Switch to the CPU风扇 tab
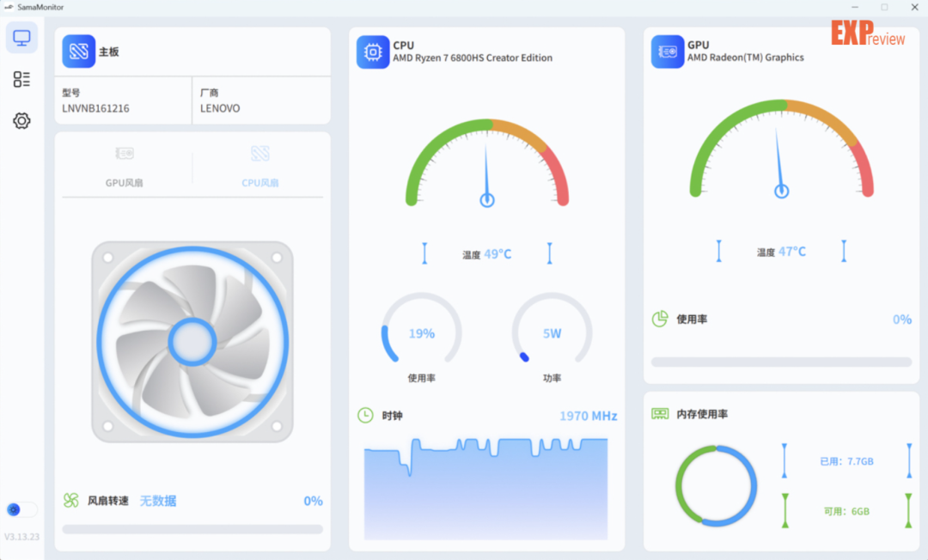The width and height of the screenshot is (928, 560). 259,167
